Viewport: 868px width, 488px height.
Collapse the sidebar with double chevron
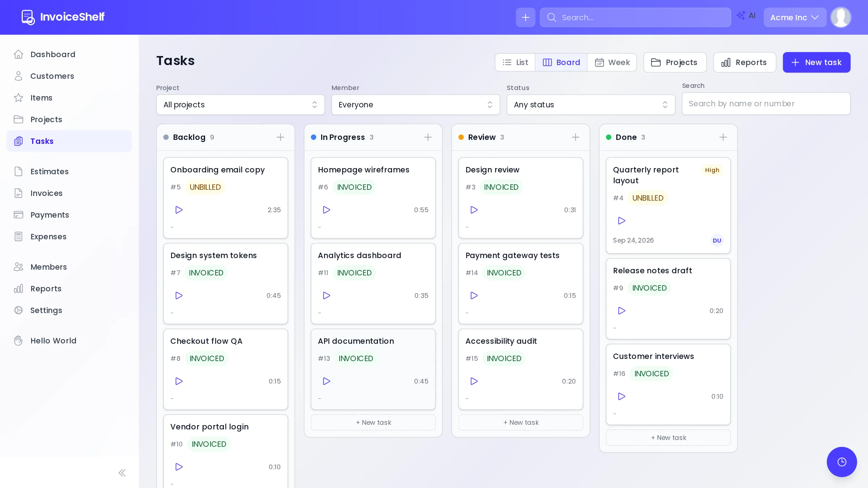[122, 473]
